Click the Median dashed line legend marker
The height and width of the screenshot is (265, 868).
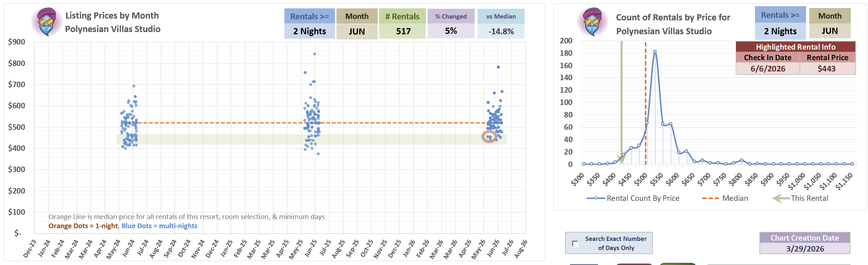click(x=710, y=198)
